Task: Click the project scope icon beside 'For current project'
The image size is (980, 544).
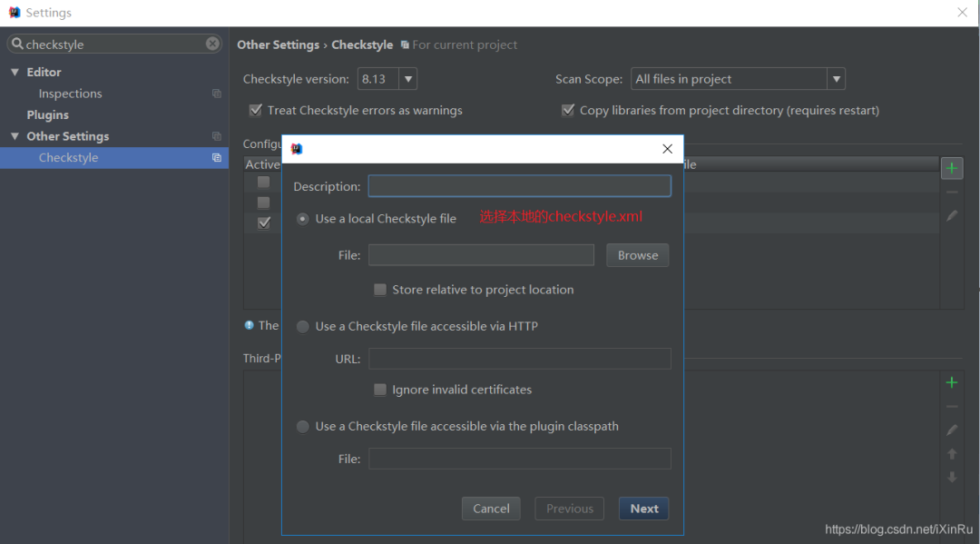Action: (x=405, y=45)
